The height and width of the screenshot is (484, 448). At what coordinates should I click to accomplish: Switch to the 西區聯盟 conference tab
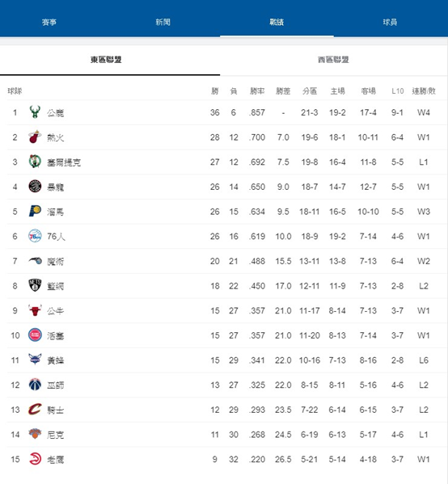pyautogui.click(x=333, y=60)
